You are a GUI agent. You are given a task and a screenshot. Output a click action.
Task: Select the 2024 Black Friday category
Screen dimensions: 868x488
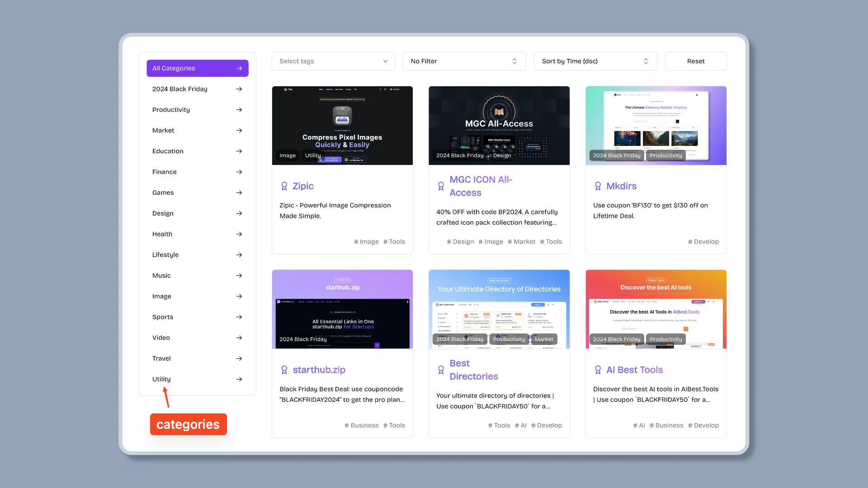tap(197, 88)
